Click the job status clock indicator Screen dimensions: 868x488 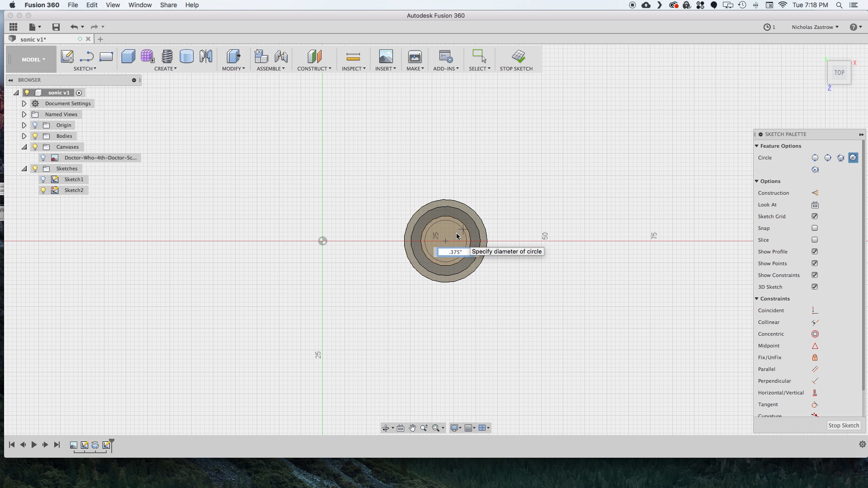(769, 27)
